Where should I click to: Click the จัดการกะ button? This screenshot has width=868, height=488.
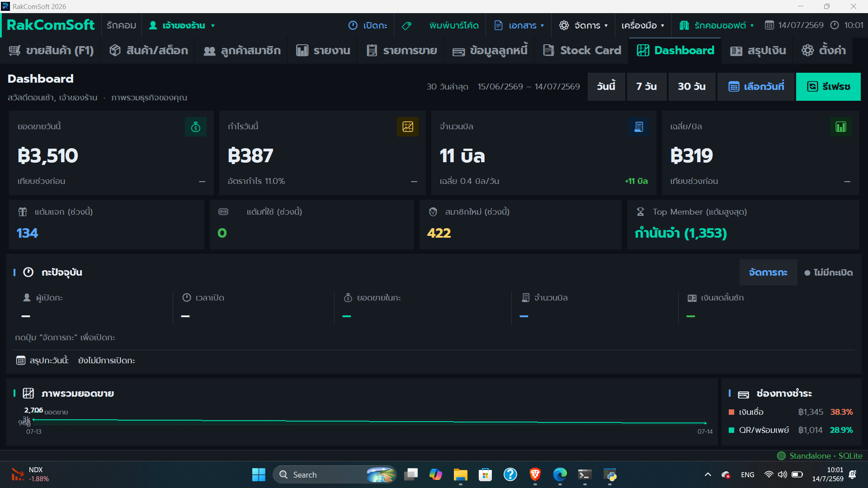tap(768, 272)
